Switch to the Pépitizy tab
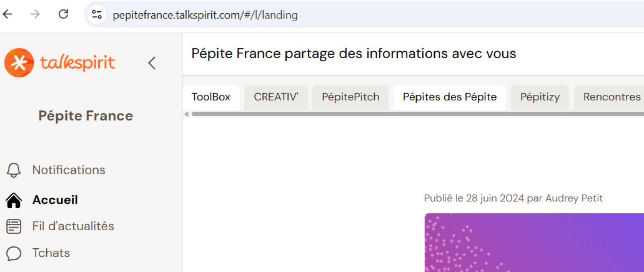The image size is (644, 272). [x=540, y=97]
